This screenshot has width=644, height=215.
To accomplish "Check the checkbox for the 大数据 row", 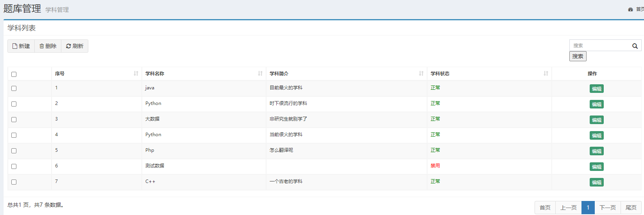I will [14, 119].
